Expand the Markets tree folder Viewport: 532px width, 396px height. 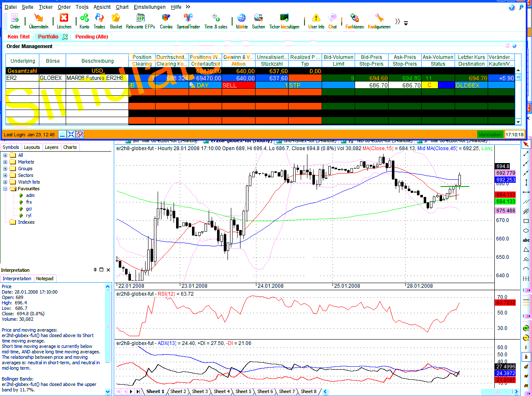tap(5, 162)
